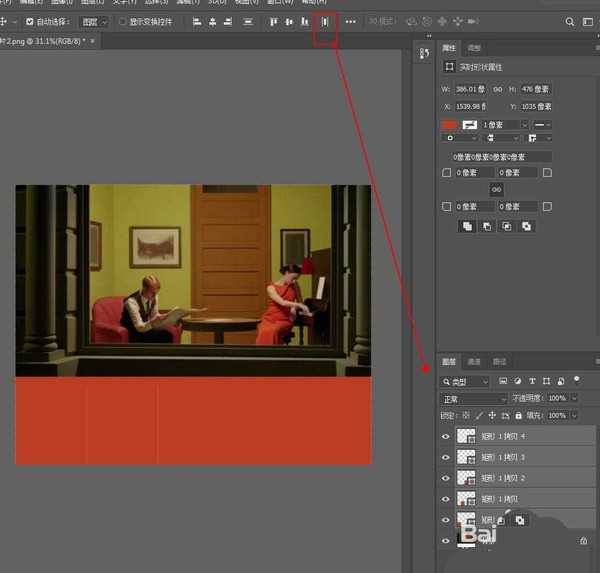
Task: Expand the layer filter 类型 dropdown
Action: click(465, 382)
